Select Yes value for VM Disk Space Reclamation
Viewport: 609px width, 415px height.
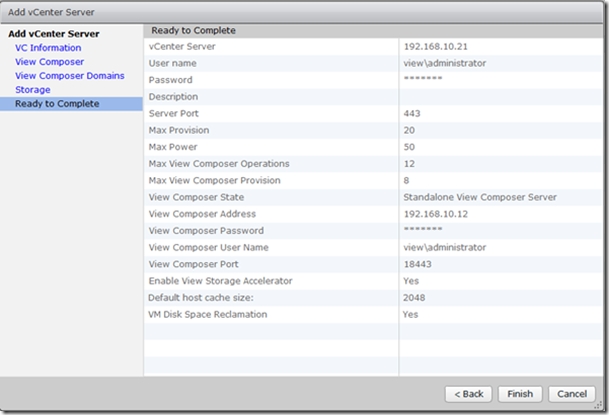coord(411,314)
